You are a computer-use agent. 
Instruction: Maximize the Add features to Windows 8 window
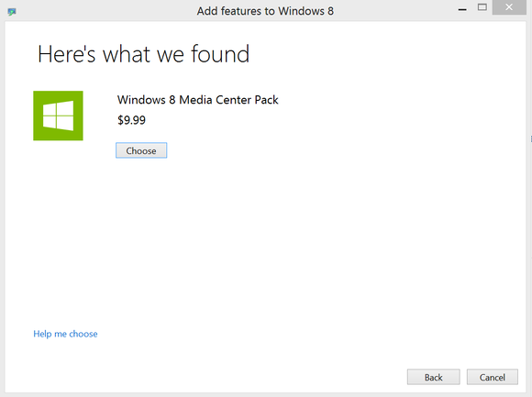click(482, 7)
